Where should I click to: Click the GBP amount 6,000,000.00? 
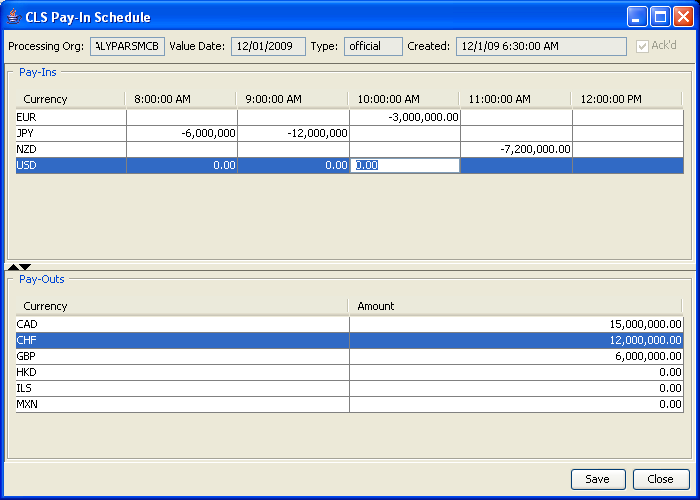[517, 357]
